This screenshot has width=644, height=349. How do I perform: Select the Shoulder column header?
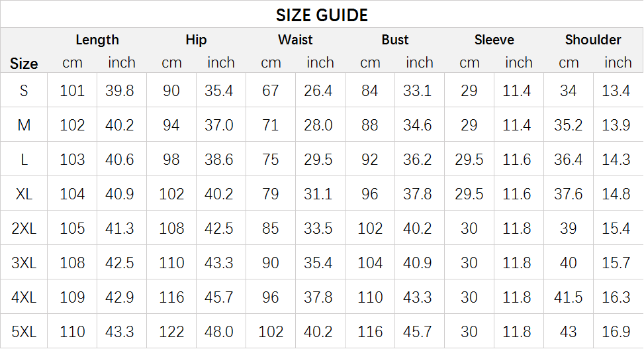[x=593, y=40]
